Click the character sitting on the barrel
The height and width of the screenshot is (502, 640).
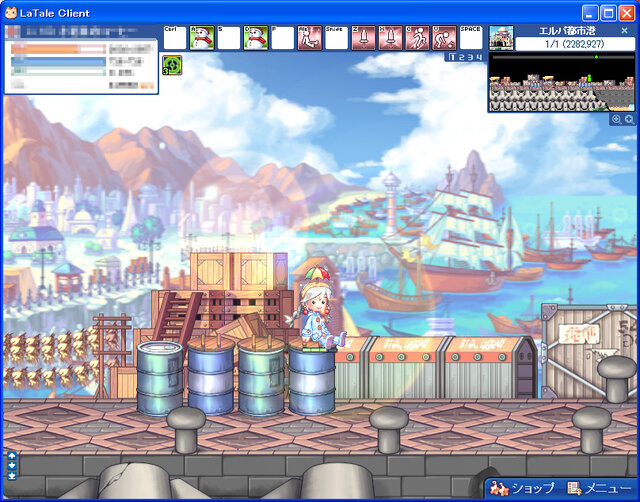tap(318, 310)
